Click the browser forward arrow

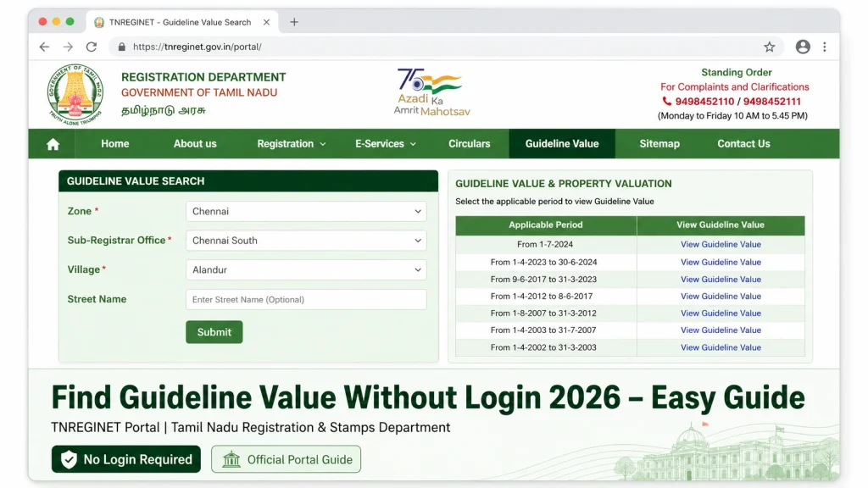(68, 47)
